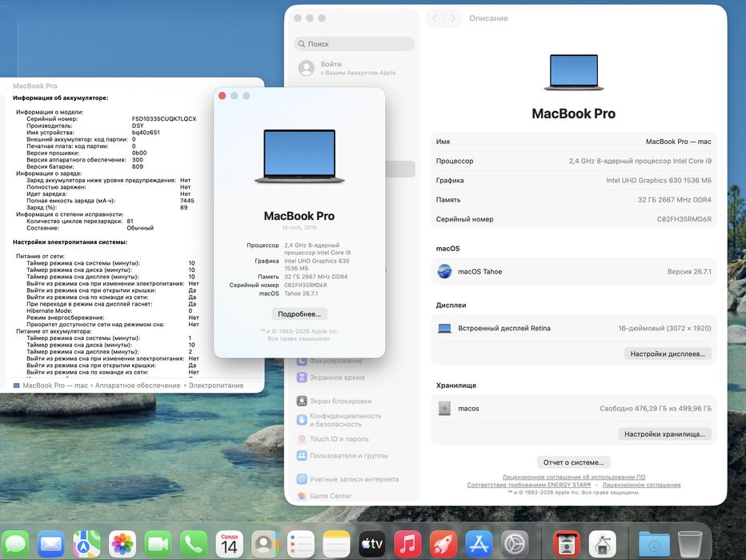Open Messages from the Dock
The height and width of the screenshot is (560, 746).
pyautogui.click(x=16, y=544)
